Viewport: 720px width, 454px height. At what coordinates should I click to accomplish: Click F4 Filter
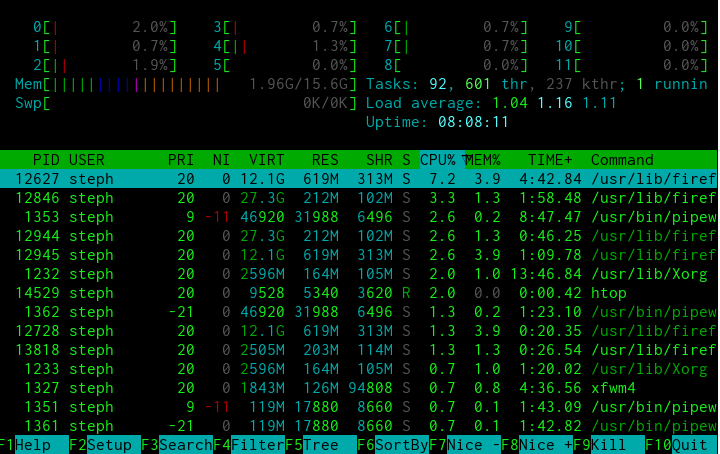[x=249, y=445]
